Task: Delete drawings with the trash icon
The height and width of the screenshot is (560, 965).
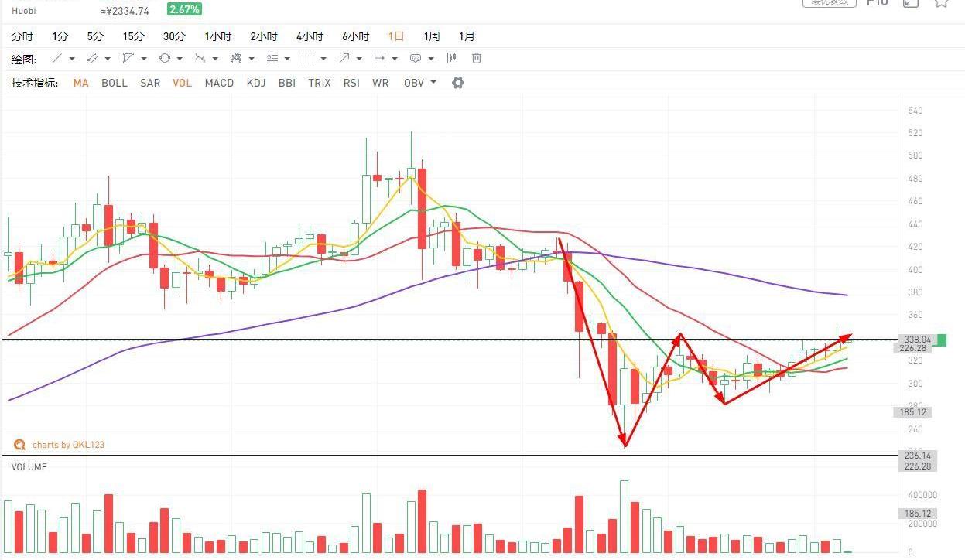Action: (477, 59)
